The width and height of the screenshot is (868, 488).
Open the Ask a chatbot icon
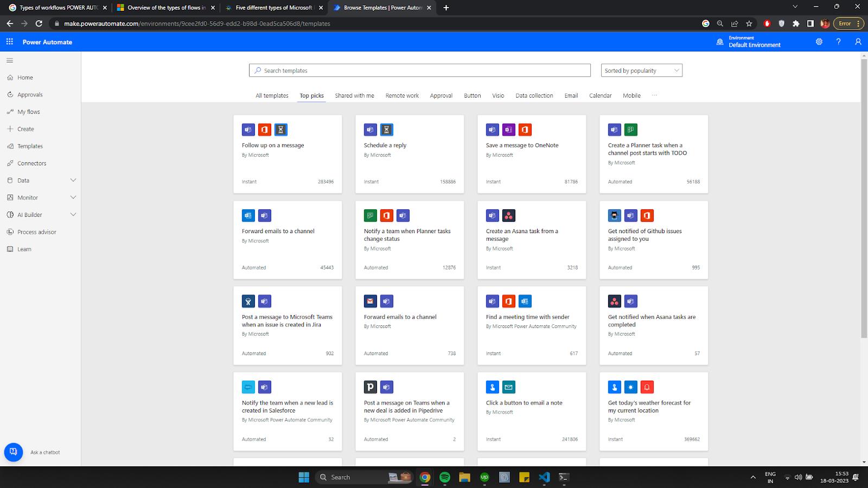pos(14,452)
